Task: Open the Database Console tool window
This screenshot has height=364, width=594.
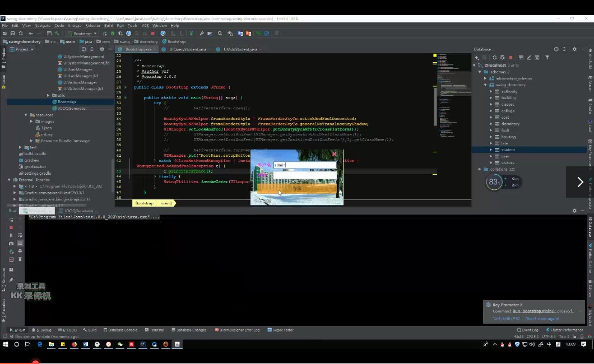Action: pyautogui.click(x=120, y=330)
